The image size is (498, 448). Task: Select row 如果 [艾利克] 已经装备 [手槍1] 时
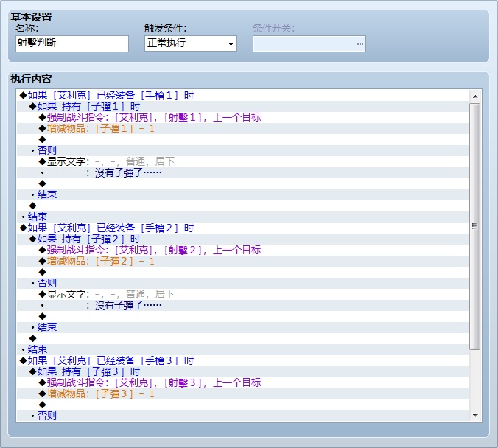242,95
